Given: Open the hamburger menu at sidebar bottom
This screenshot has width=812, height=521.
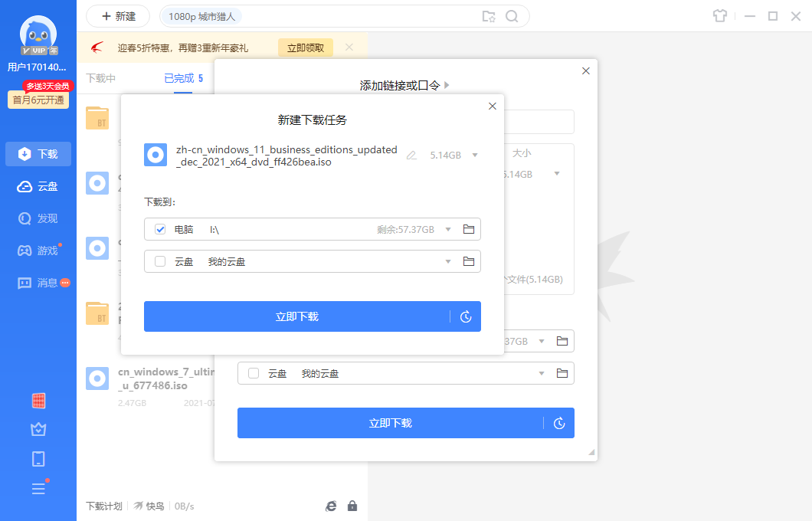Looking at the screenshot, I should tap(38, 488).
